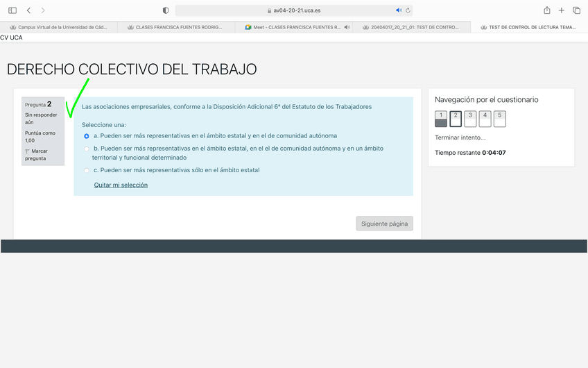Image resolution: width=588 pixels, height=368 pixels.
Task: Switch to second CLASES FRANCISCA FUENTES tab
Action: (176, 27)
